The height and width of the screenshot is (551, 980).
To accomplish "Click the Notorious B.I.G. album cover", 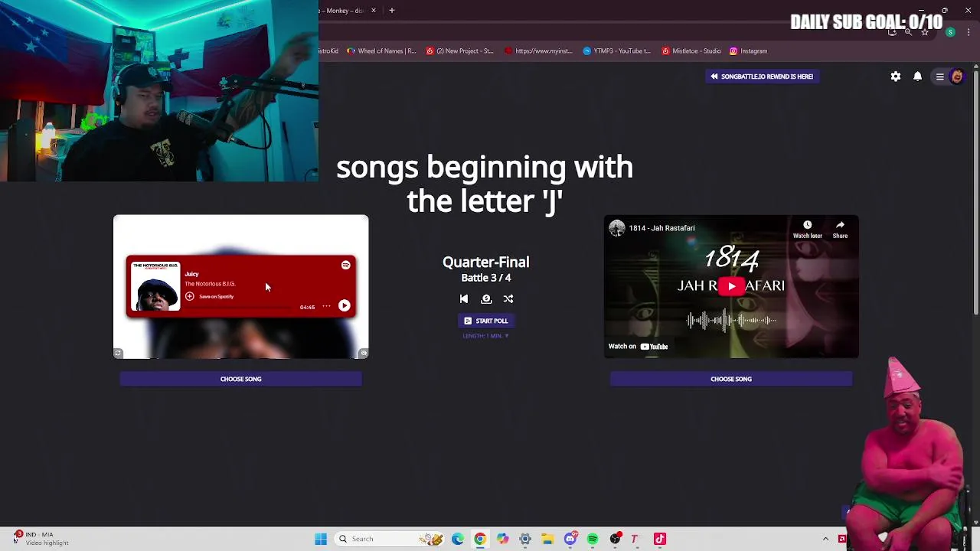I will pos(155,286).
